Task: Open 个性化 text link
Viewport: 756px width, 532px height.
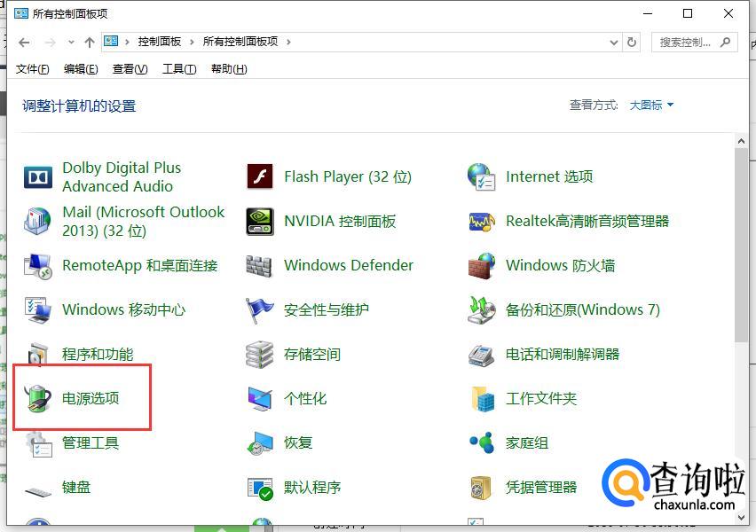Action: (305, 398)
